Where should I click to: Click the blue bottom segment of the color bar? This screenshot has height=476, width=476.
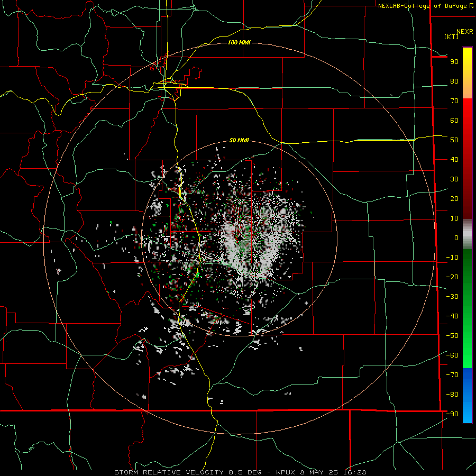click(467, 396)
